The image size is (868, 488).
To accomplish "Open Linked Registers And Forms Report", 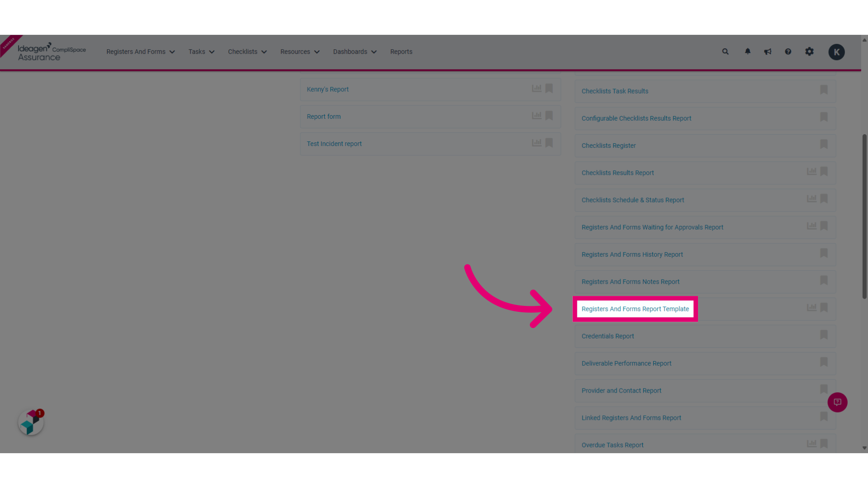I will tap(631, 418).
